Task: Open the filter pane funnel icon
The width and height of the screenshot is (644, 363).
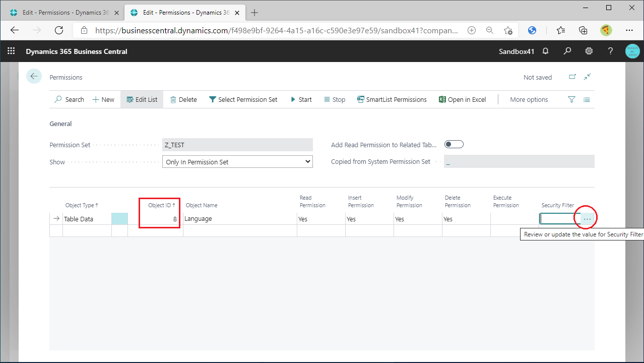Action: pos(571,99)
